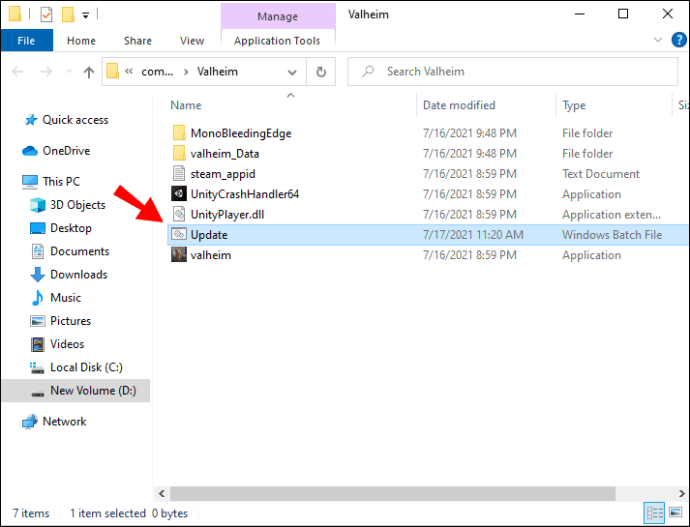The width and height of the screenshot is (690, 527).
Task: Open the Customize Quick Access Toolbar dropdown
Action: 86,15
